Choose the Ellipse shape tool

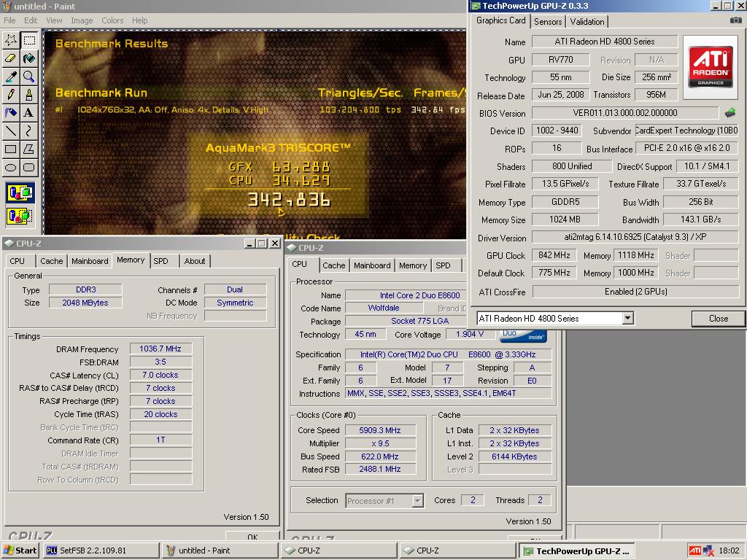11,167
